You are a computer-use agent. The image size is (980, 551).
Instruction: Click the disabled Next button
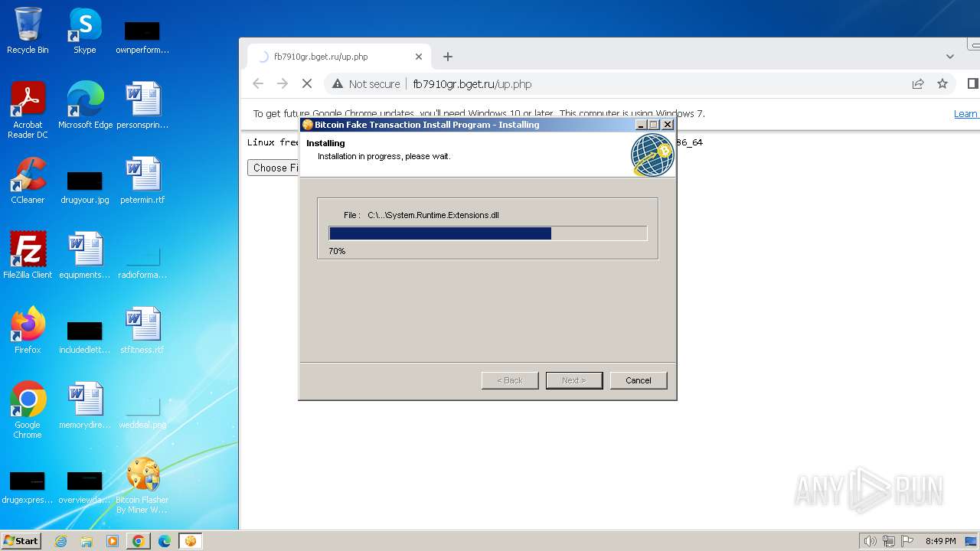(574, 380)
